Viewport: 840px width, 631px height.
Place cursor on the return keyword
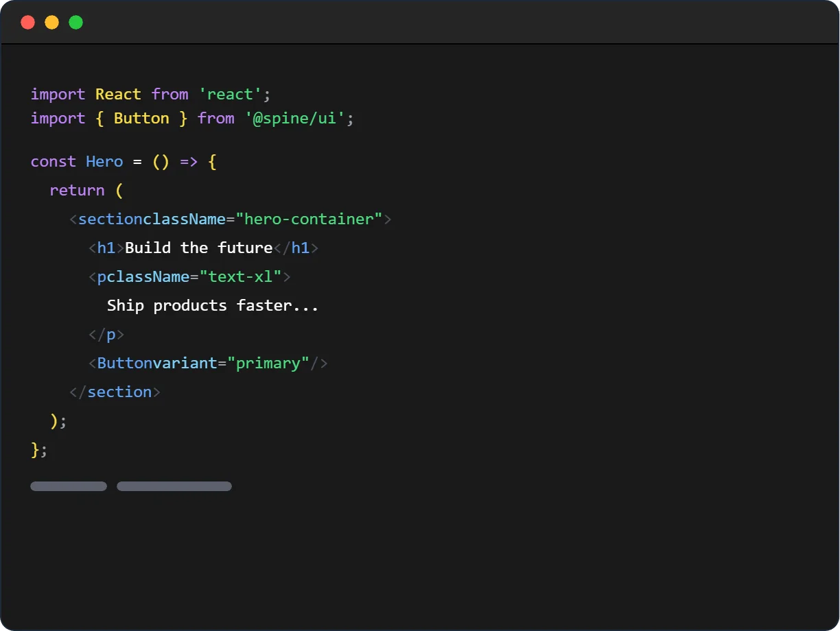coord(77,191)
